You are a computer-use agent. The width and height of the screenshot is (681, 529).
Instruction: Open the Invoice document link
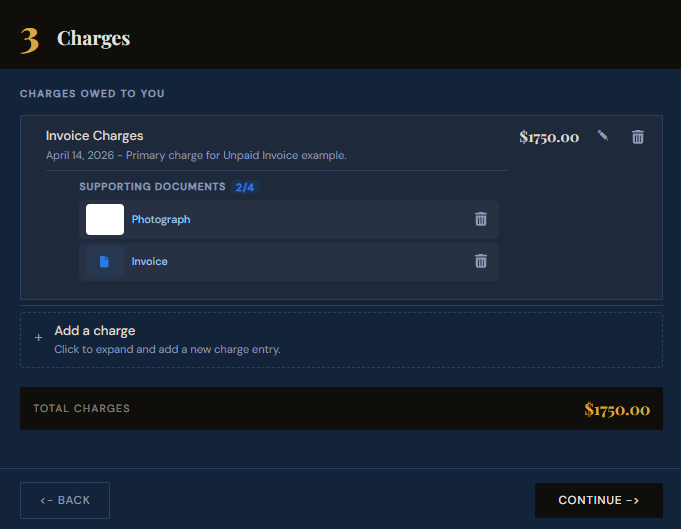coord(149,261)
